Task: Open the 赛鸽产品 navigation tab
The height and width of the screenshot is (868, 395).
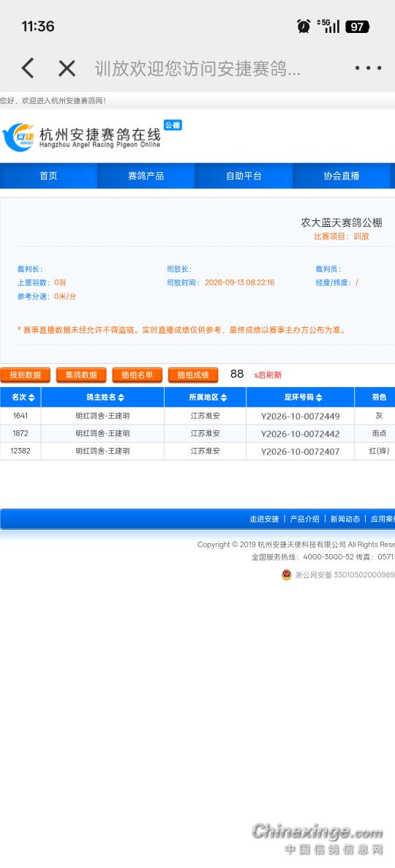Action: [x=146, y=176]
